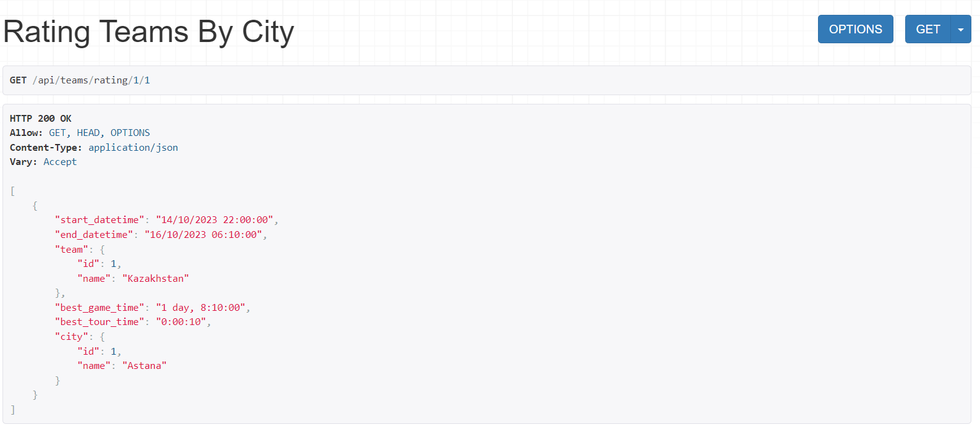This screenshot has height=427, width=980.
Task: Click the "14/10/2023 22:00:00" value
Action: (x=215, y=220)
